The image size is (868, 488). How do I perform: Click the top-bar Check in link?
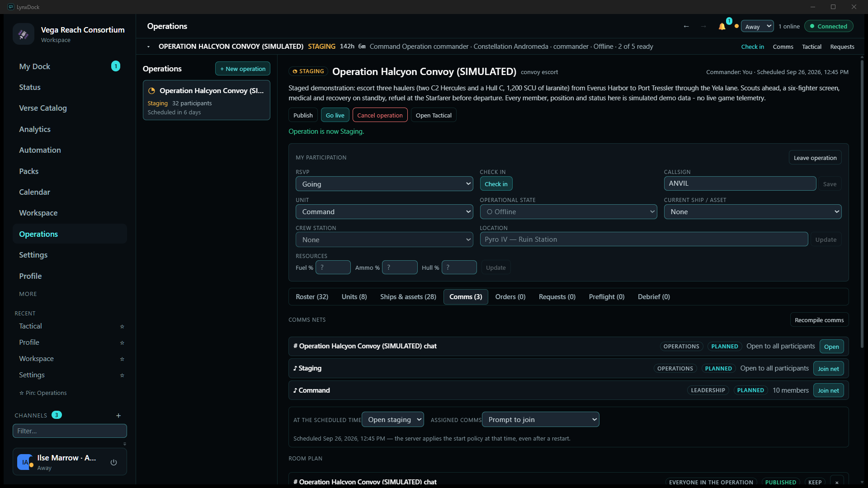[x=752, y=47]
